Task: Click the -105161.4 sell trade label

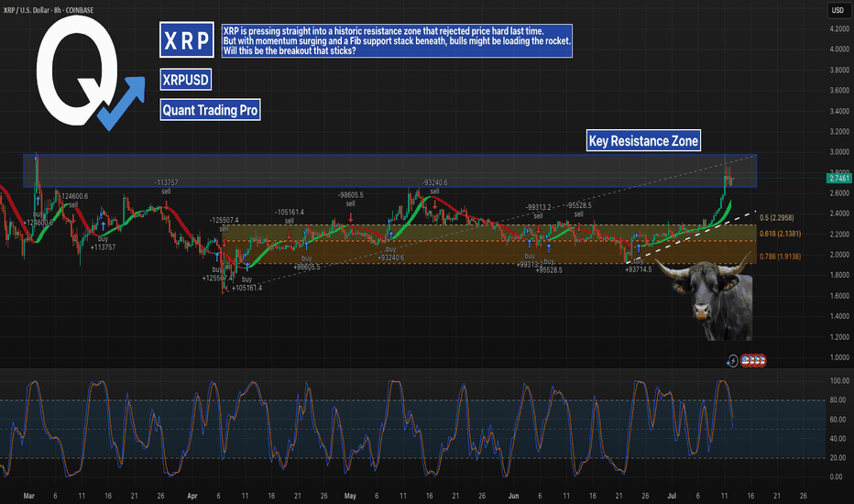Action: pyautogui.click(x=290, y=216)
